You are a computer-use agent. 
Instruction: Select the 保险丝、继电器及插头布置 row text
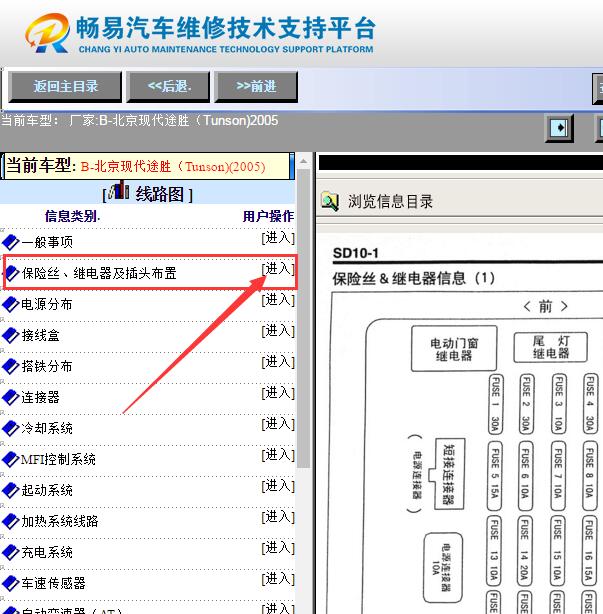99,273
